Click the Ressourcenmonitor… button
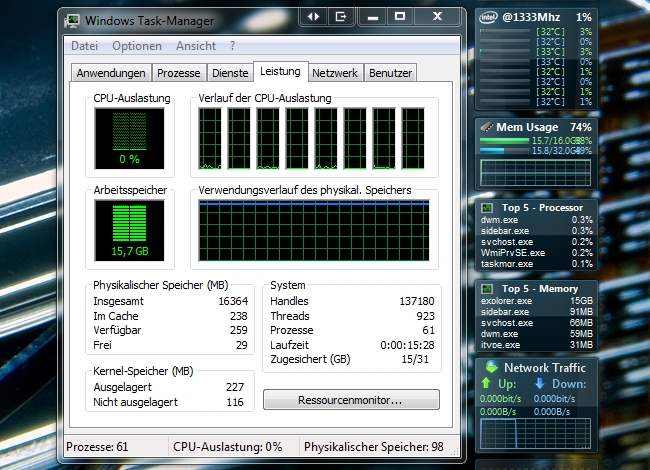The height and width of the screenshot is (470, 650). click(x=351, y=400)
